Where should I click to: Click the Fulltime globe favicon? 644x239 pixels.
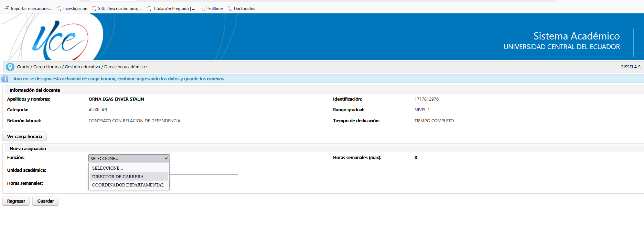point(204,8)
